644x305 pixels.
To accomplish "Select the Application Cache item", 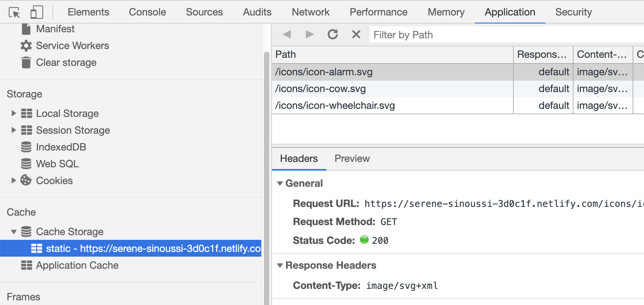I will [77, 265].
